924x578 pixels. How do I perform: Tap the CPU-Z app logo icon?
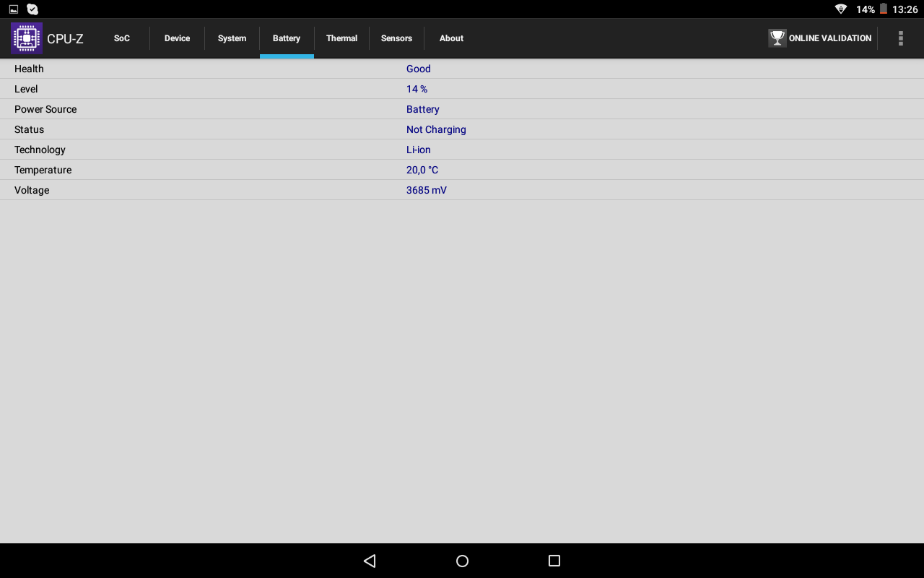(x=27, y=38)
